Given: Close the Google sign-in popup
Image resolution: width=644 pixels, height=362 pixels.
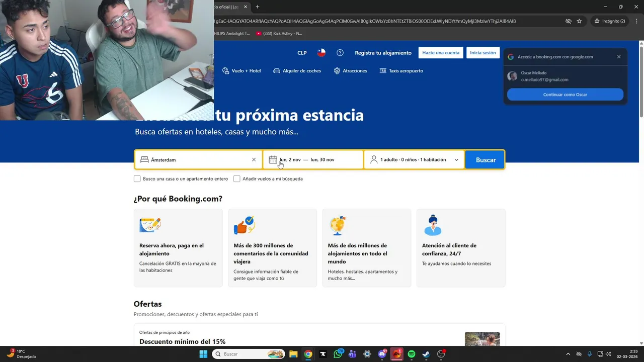Looking at the screenshot, I should [x=619, y=57].
